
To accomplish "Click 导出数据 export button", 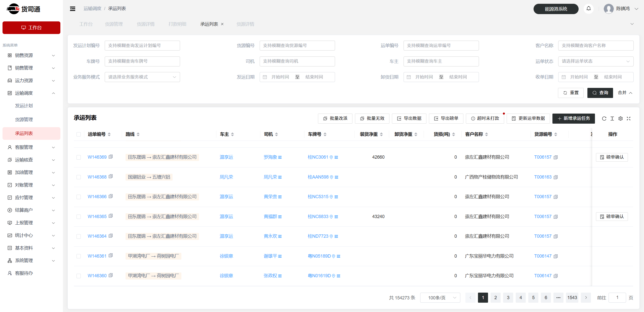I will 409,119.
